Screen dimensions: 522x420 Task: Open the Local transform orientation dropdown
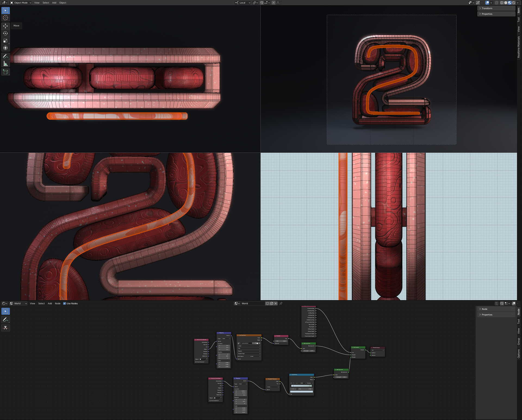(x=243, y=3)
